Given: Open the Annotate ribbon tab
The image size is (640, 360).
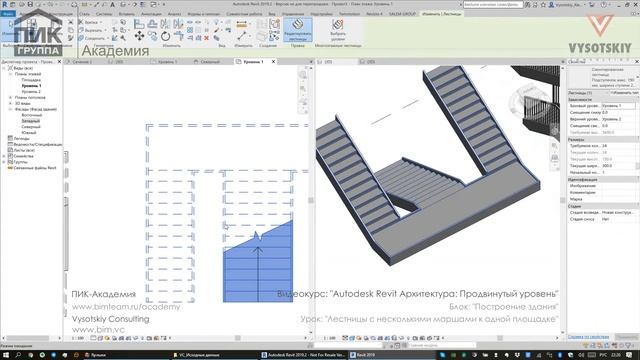Looking at the screenshot, I should coord(151,14).
